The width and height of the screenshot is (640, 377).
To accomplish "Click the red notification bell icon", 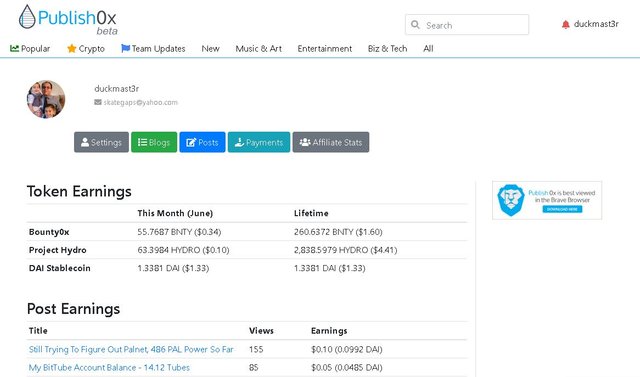I will pos(565,24).
